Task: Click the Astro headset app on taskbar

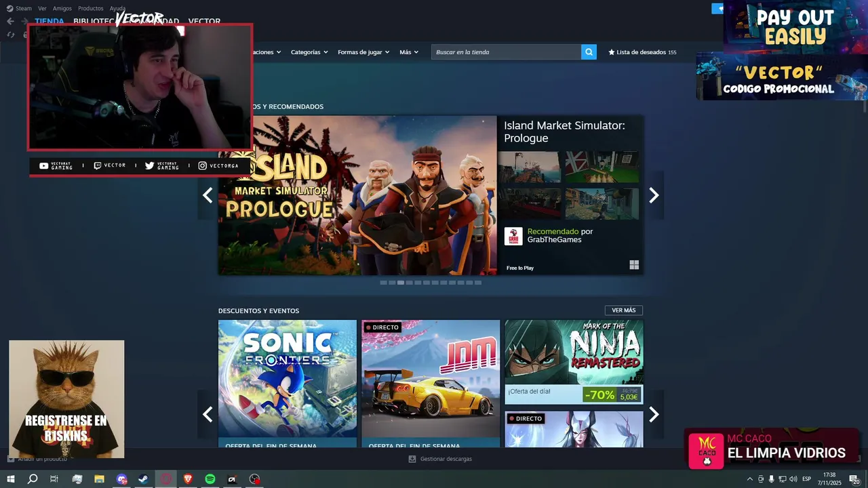Action: click(232, 479)
